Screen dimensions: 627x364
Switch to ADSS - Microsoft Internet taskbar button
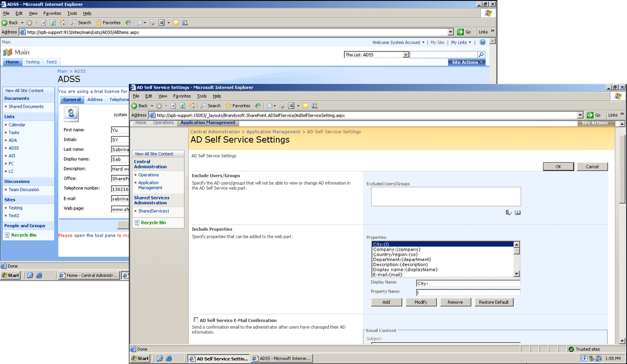[282, 359]
